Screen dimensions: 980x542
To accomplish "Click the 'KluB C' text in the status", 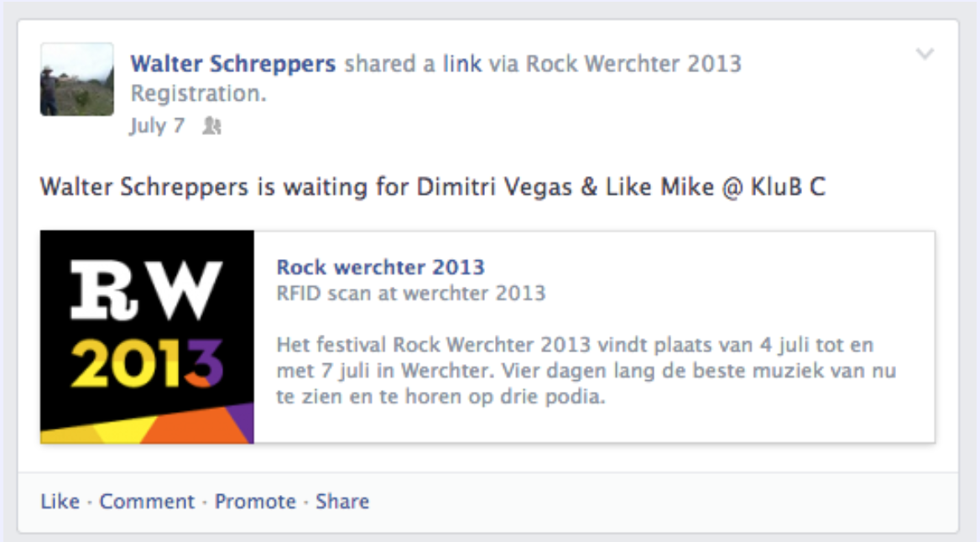I will pos(788,187).
